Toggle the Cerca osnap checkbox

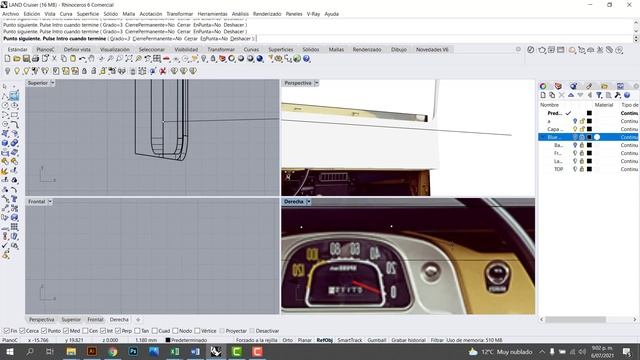[22, 331]
